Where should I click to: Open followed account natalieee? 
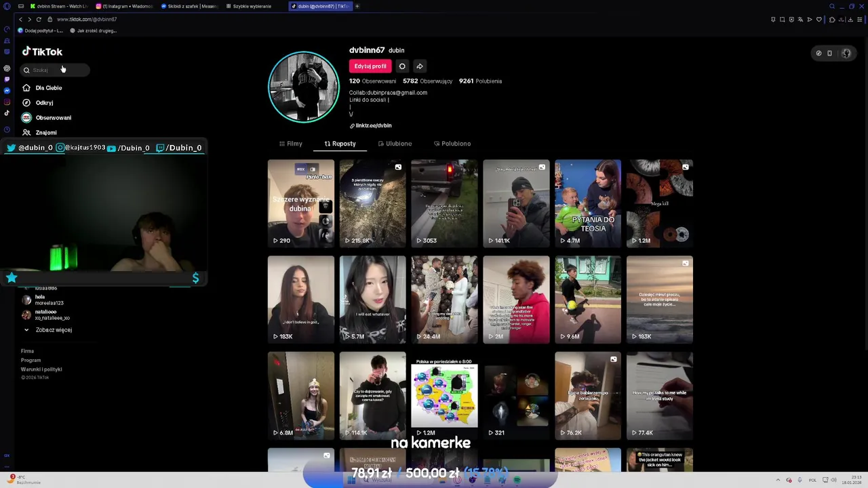[46, 315]
